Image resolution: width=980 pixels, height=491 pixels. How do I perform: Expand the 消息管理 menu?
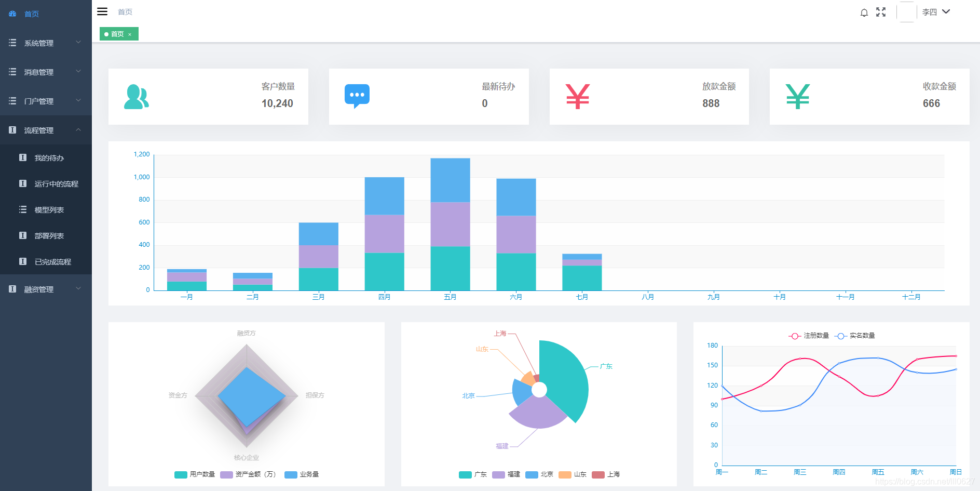(46, 72)
